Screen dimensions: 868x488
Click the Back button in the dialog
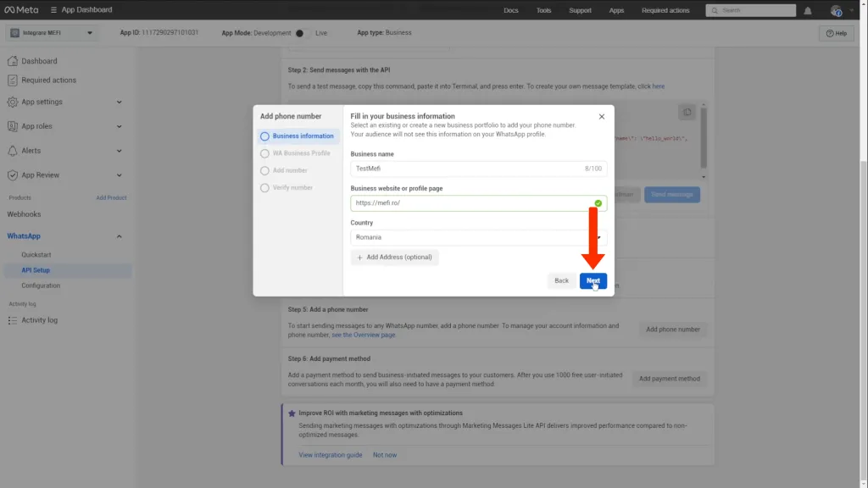pos(561,281)
